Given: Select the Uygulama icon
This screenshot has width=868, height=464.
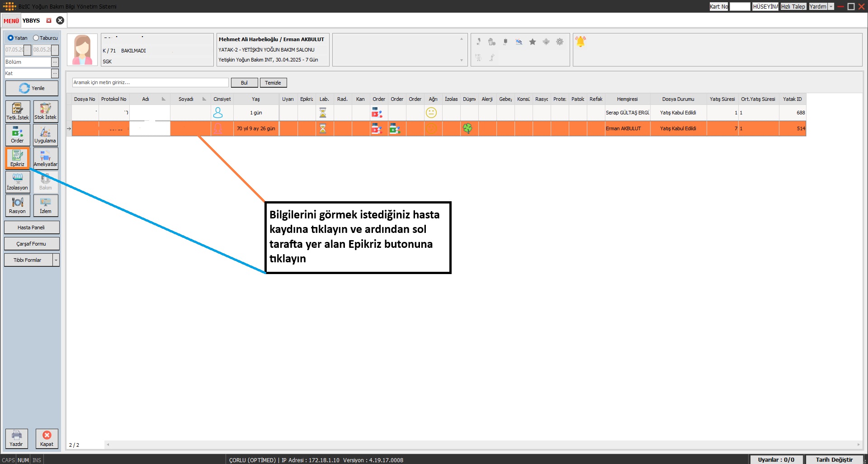Looking at the screenshot, I should pos(45,135).
